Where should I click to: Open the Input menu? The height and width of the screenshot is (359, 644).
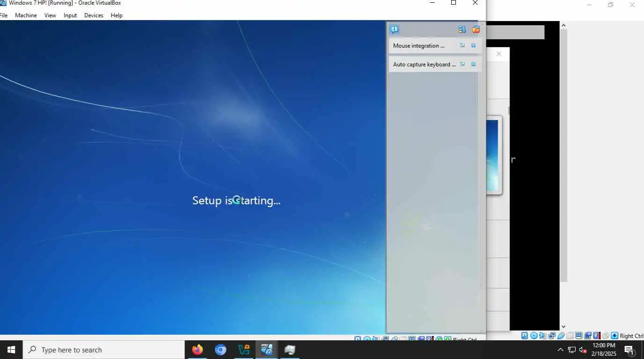point(70,15)
